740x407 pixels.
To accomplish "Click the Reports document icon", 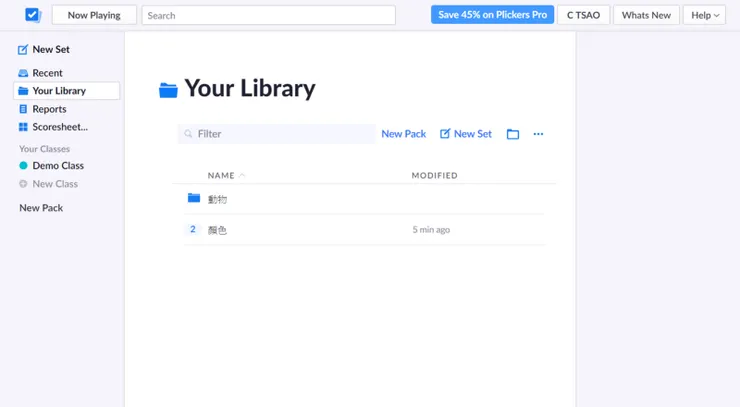I will pyautogui.click(x=23, y=109).
